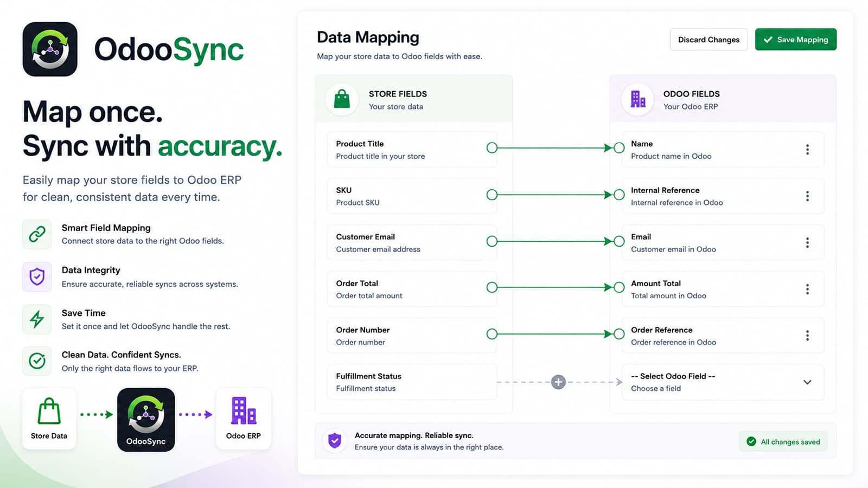The height and width of the screenshot is (488, 868).
Task: Click the OdooSync logo icon at top left
Action: (x=50, y=49)
